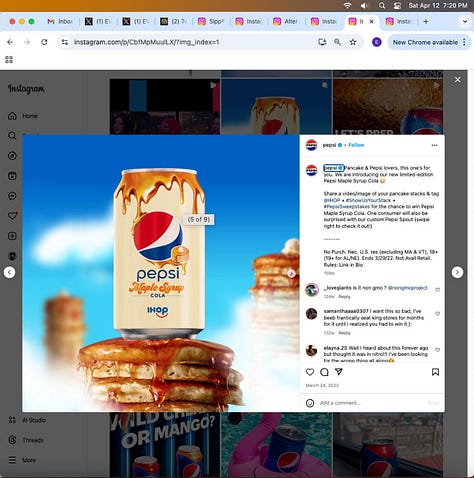
Task: Save the post with bookmark icon
Action: pos(435,372)
